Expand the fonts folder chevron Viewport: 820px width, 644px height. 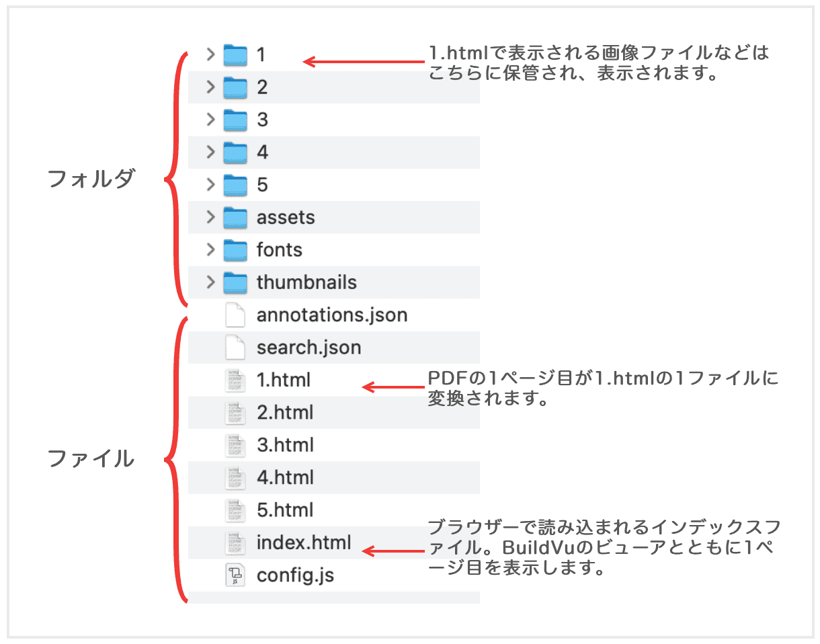210,249
